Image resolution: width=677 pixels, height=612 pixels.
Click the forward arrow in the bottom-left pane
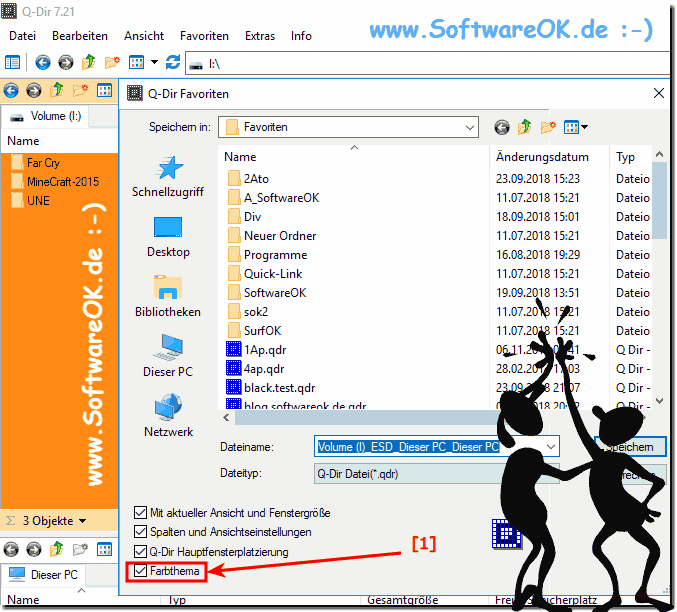(34, 550)
